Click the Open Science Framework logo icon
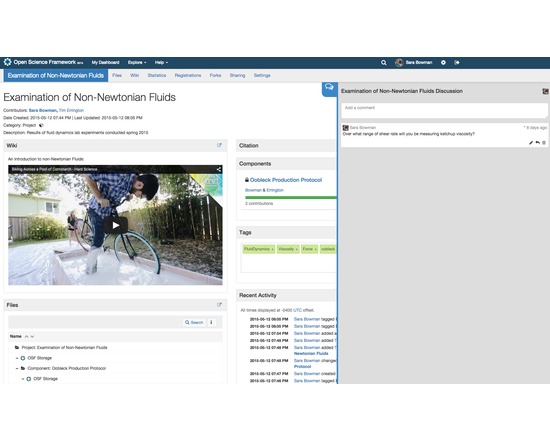Viewport: 550px width, 440px height. pyautogui.click(x=7, y=62)
